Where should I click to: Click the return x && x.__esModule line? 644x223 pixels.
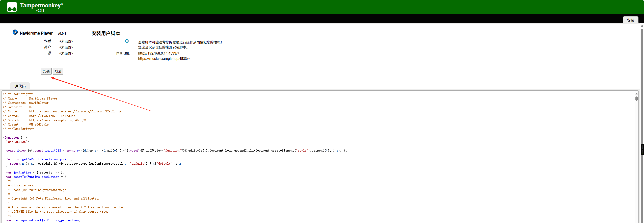click(x=96, y=164)
